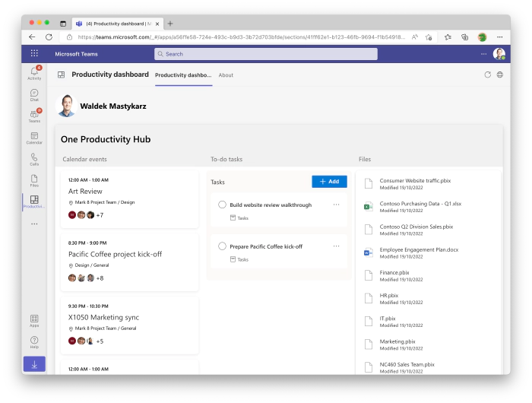Click +8 attendees on Pacific Coffee kick-off
532x403 pixels.
point(100,278)
